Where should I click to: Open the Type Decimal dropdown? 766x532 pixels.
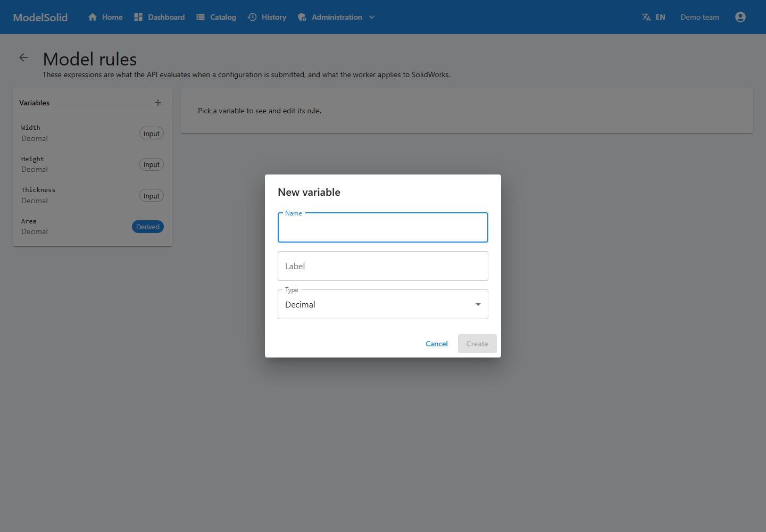click(383, 304)
